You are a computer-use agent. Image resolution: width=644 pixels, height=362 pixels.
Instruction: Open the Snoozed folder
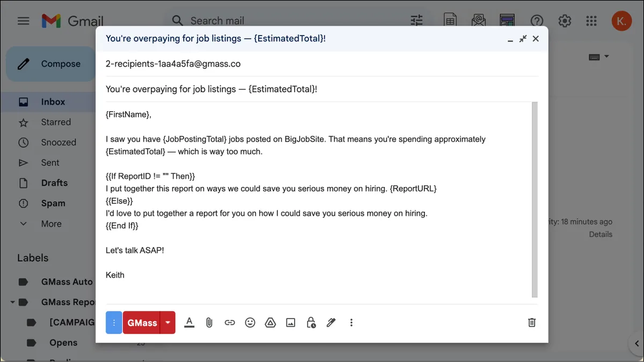[58, 143]
